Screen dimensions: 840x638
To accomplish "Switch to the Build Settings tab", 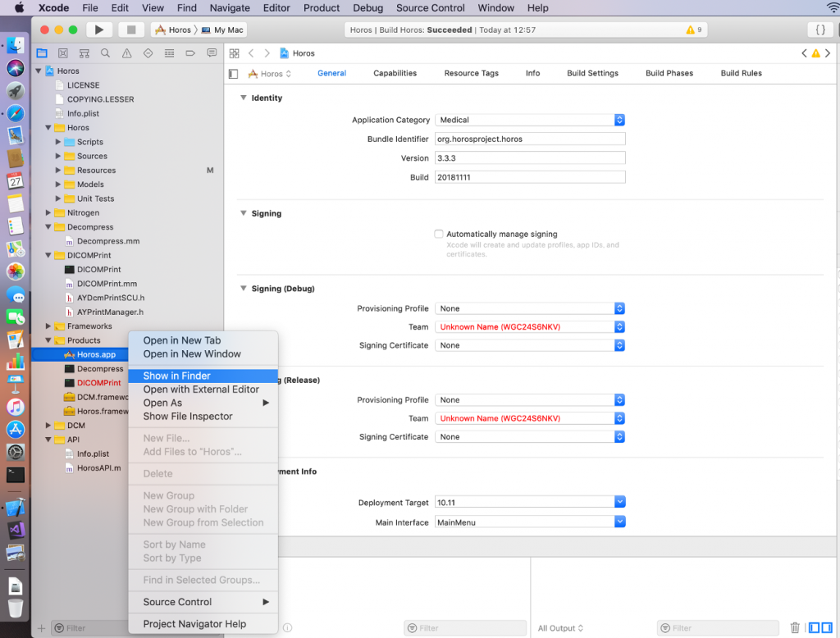I will (592, 73).
